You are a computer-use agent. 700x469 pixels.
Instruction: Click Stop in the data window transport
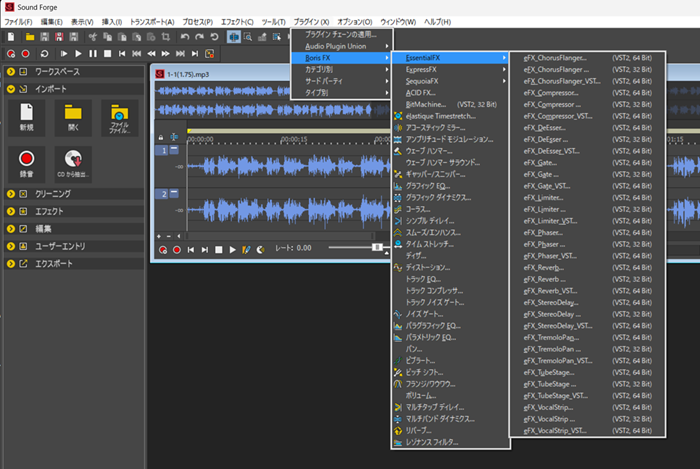pyautogui.click(x=219, y=250)
